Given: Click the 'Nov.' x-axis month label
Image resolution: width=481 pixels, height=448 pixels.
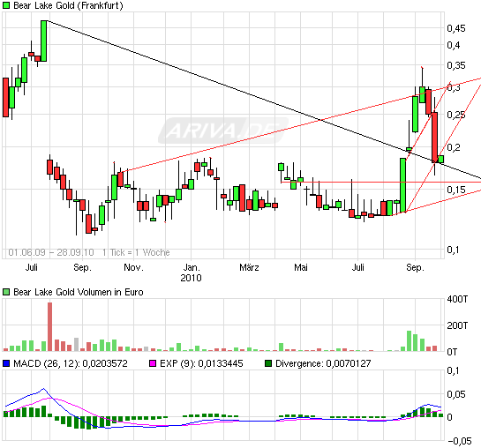Looking at the screenshot, I should 134,267.
